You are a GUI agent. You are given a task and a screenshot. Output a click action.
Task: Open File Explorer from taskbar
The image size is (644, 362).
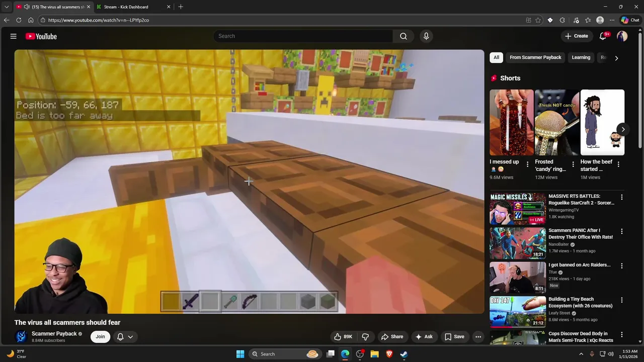374,354
